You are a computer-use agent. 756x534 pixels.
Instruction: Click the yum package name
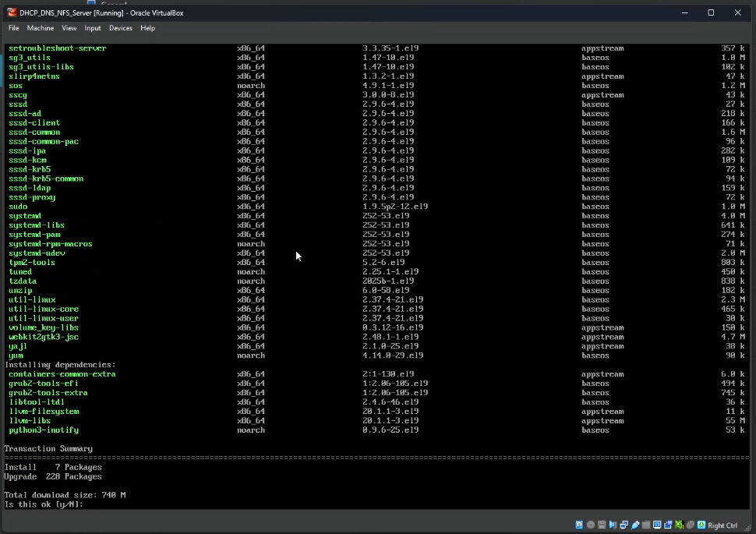coord(16,355)
